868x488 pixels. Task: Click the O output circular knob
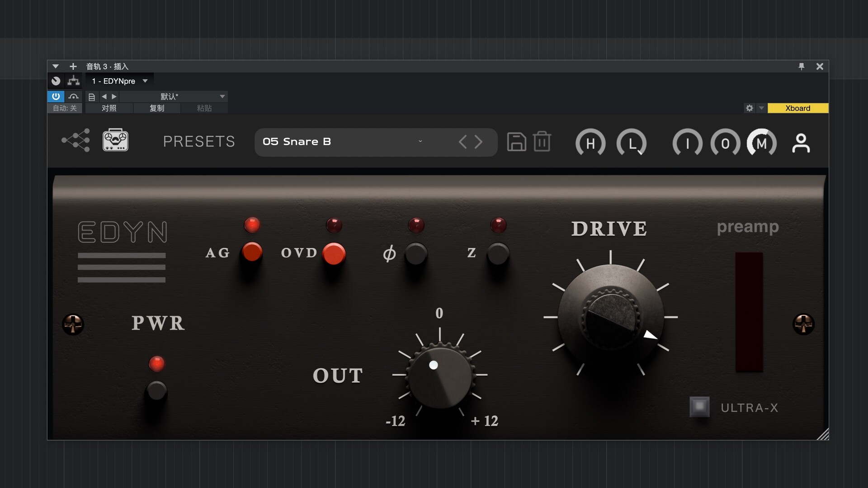point(725,143)
